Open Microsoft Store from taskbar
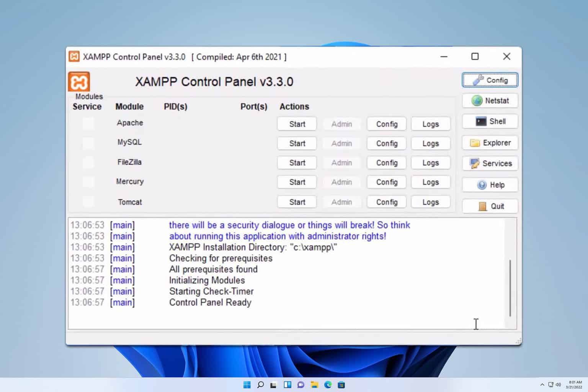 click(x=341, y=385)
